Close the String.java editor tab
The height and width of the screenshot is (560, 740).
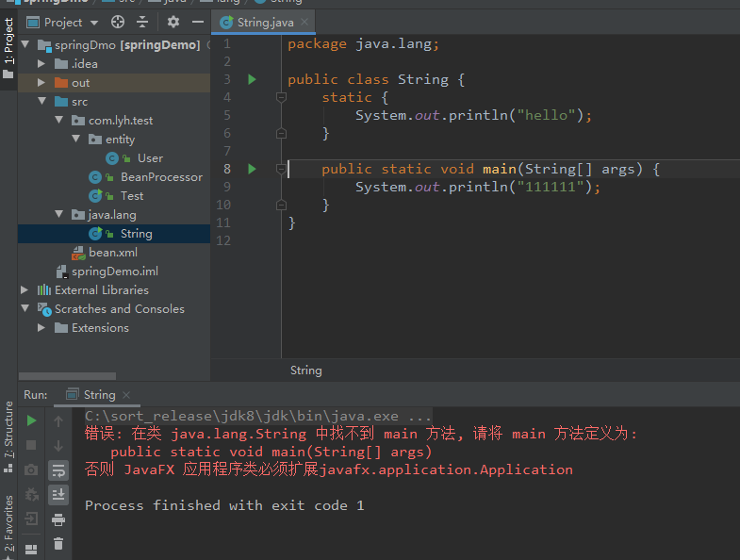[304, 22]
